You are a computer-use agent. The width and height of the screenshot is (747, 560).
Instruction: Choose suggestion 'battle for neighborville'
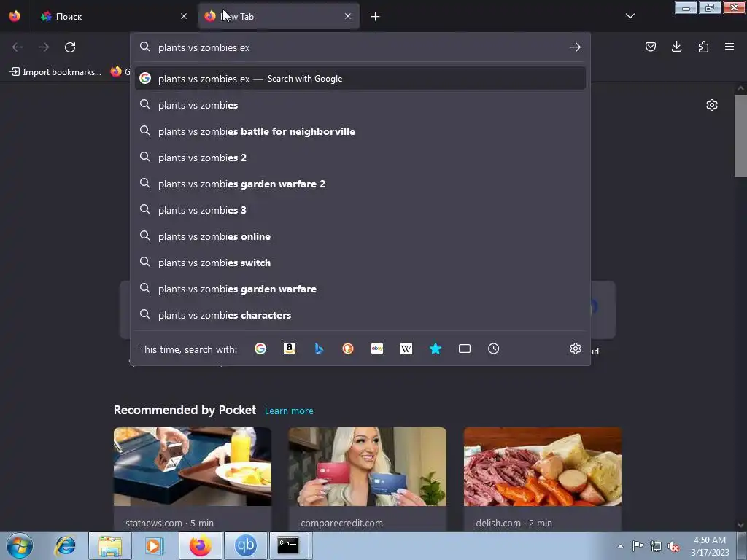point(360,131)
